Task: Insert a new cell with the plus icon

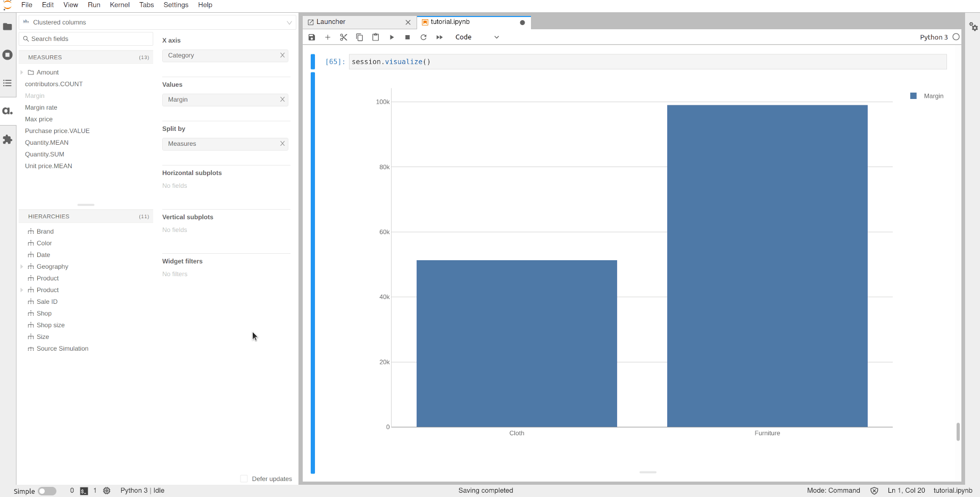Action: pos(328,37)
